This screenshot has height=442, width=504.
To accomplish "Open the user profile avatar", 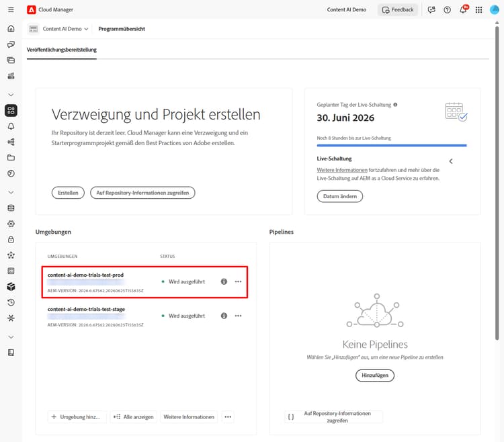I will tap(494, 10).
